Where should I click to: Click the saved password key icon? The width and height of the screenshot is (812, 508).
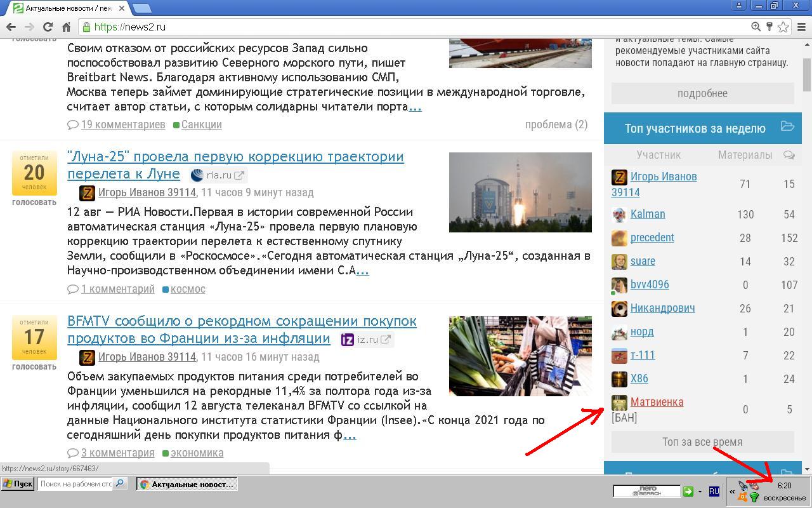(x=769, y=27)
